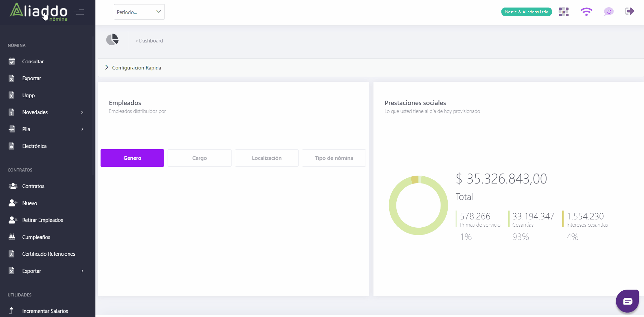Open Incrementar Salarios item
644x317 pixels.
pyautogui.click(x=45, y=311)
